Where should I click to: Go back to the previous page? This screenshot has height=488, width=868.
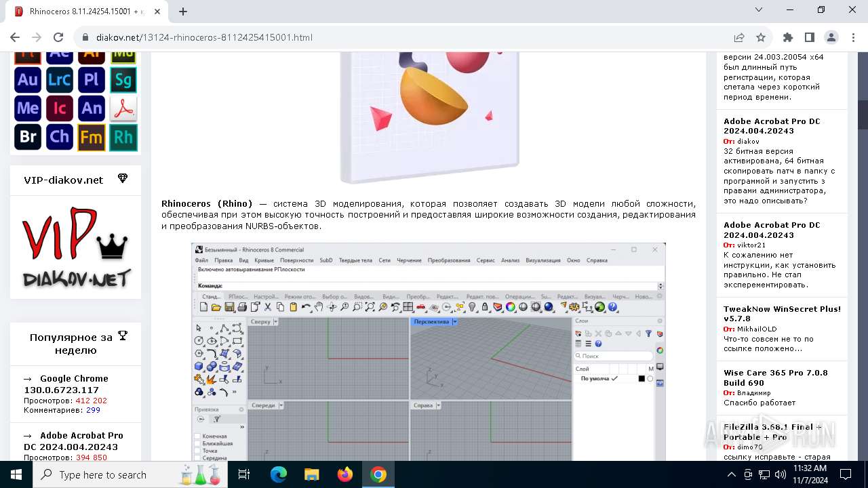pos(15,37)
